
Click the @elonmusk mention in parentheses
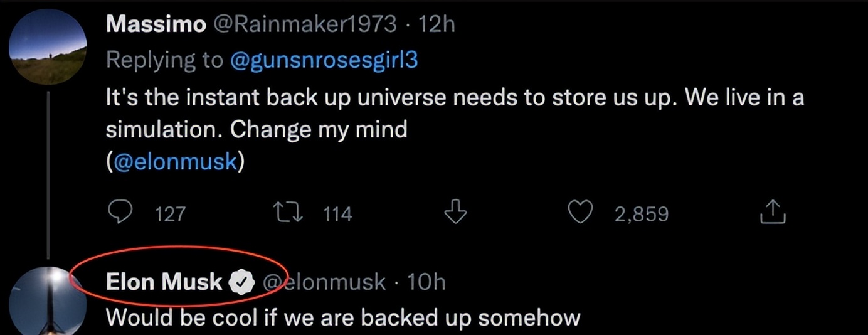pyautogui.click(x=174, y=161)
